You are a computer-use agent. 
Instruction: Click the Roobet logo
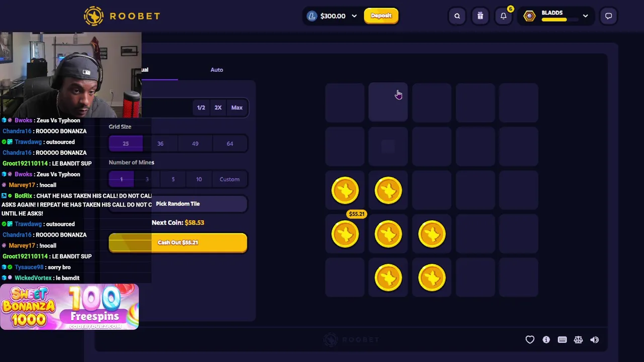coord(122,16)
